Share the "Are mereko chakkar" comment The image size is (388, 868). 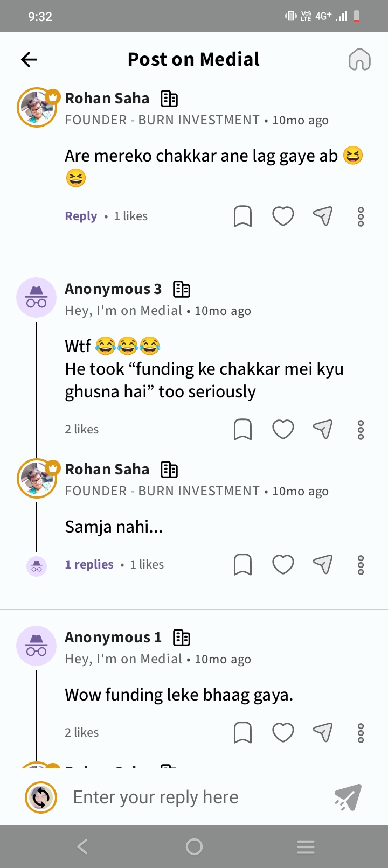[x=323, y=216]
